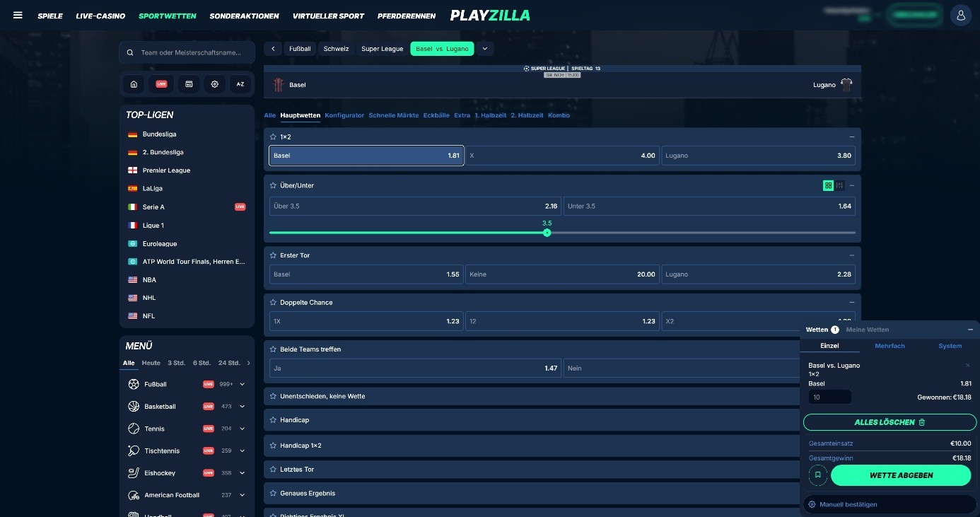Open the A-Z sports list icon
Viewport: 980px width, 517px height.
pyautogui.click(x=240, y=84)
